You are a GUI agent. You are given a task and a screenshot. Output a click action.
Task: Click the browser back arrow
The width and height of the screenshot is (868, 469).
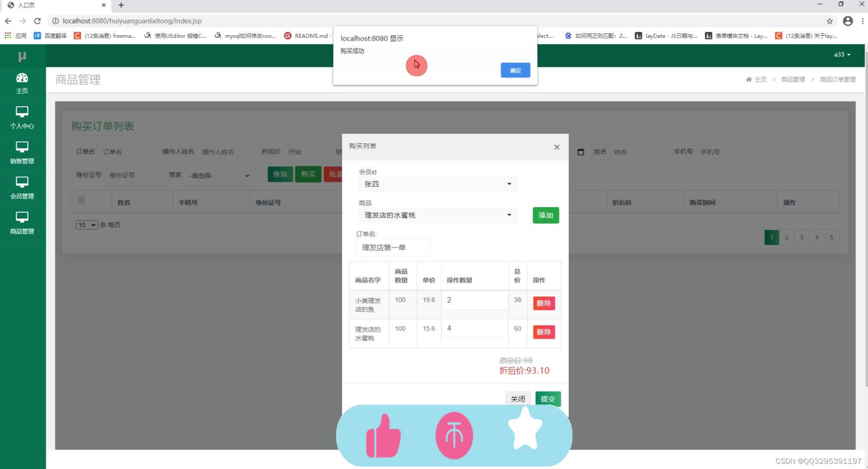8,21
